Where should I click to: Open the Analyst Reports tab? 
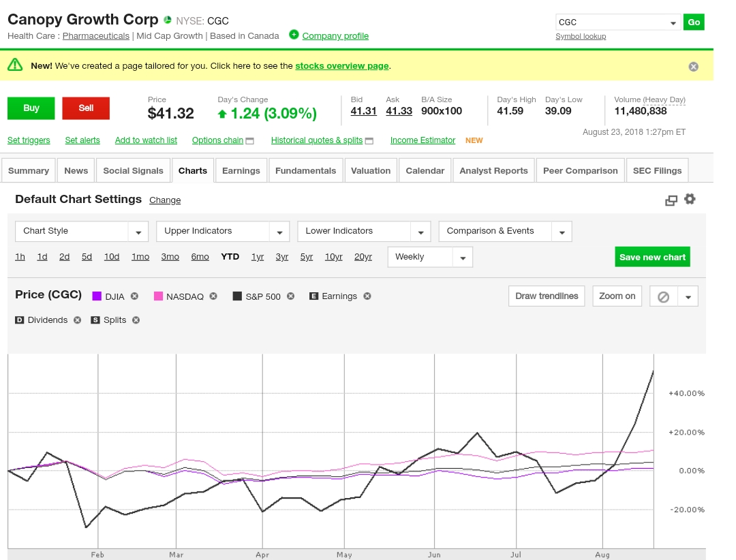pyautogui.click(x=494, y=170)
